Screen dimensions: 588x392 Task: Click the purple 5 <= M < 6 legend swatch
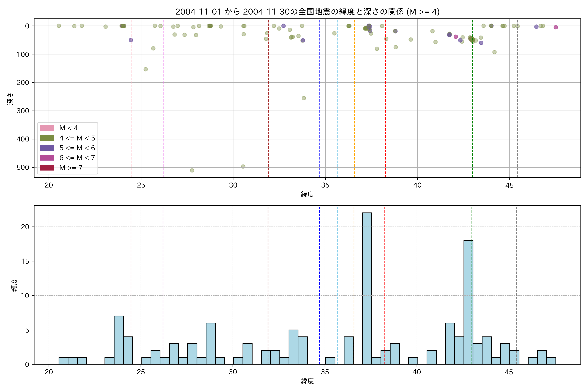tap(47, 148)
